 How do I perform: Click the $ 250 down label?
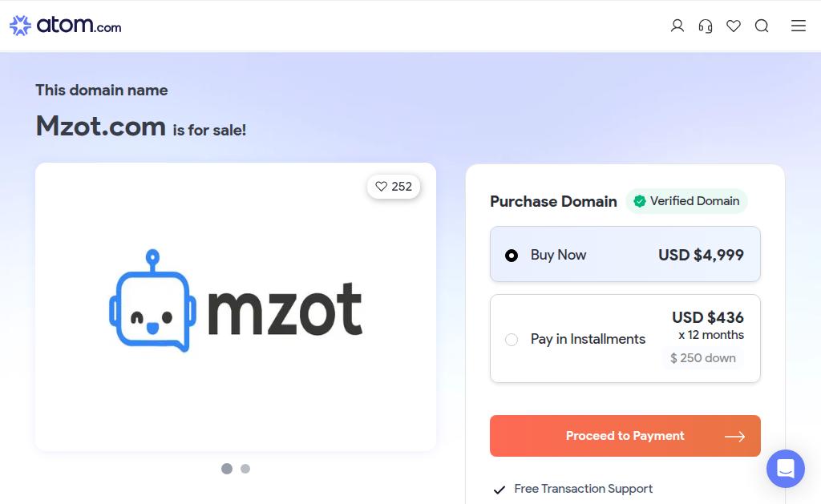tap(702, 358)
